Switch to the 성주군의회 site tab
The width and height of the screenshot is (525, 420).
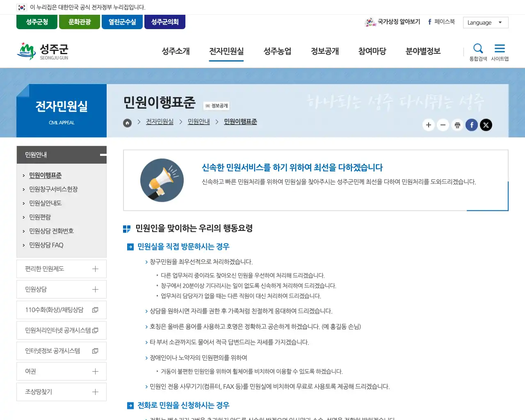165,22
